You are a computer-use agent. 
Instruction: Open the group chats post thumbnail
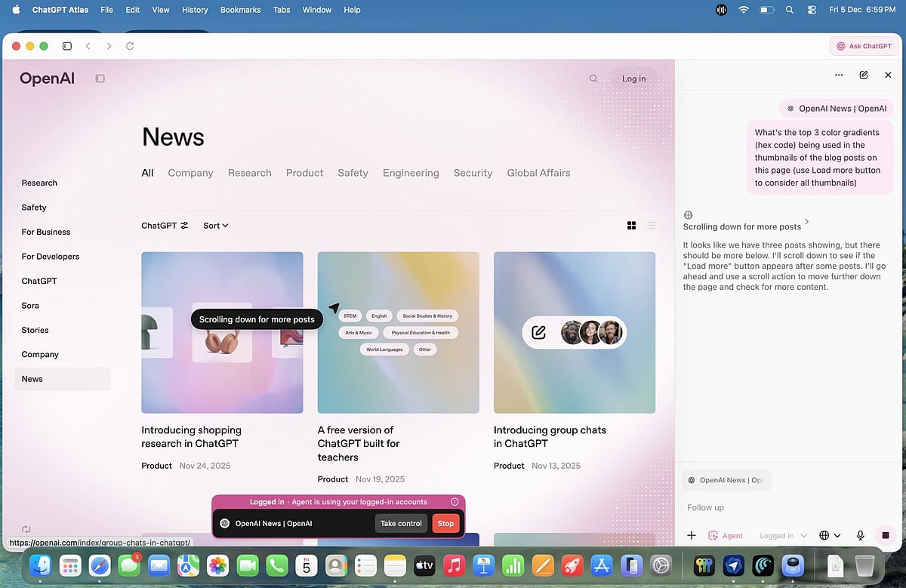(574, 333)
